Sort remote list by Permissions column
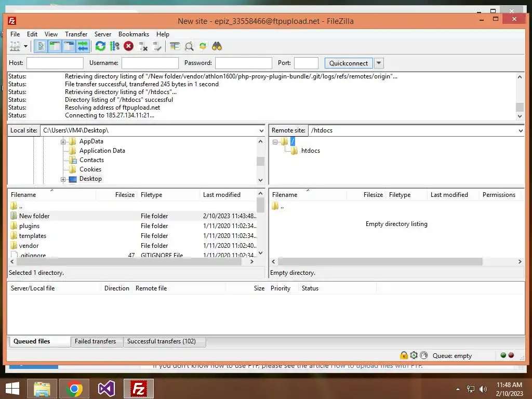The image size is (532, 399). (x=499, y=195)
